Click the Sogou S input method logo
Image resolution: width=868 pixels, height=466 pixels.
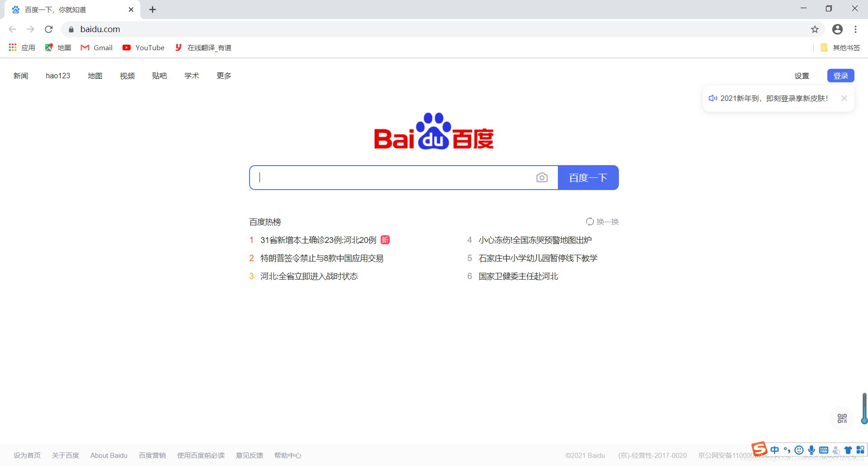pyautogui.click(x=759, y=449)
